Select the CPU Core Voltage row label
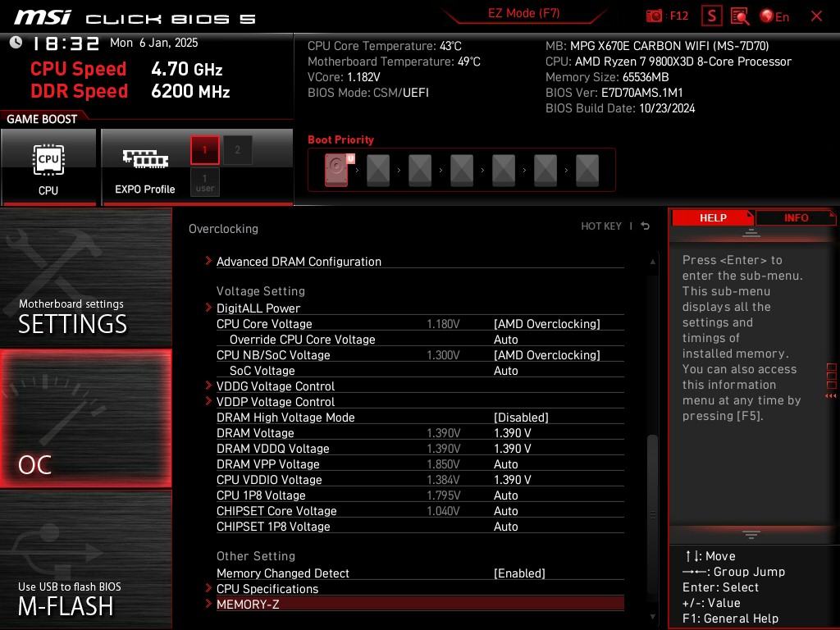840x630 pixels. [264, 323]
